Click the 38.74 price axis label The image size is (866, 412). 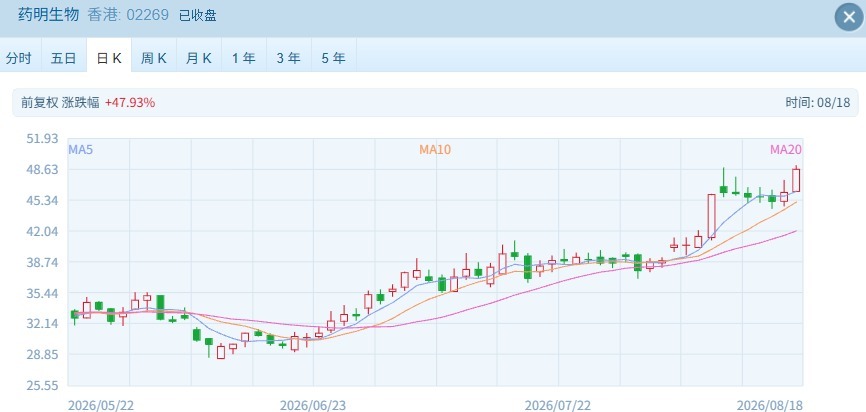42,262
